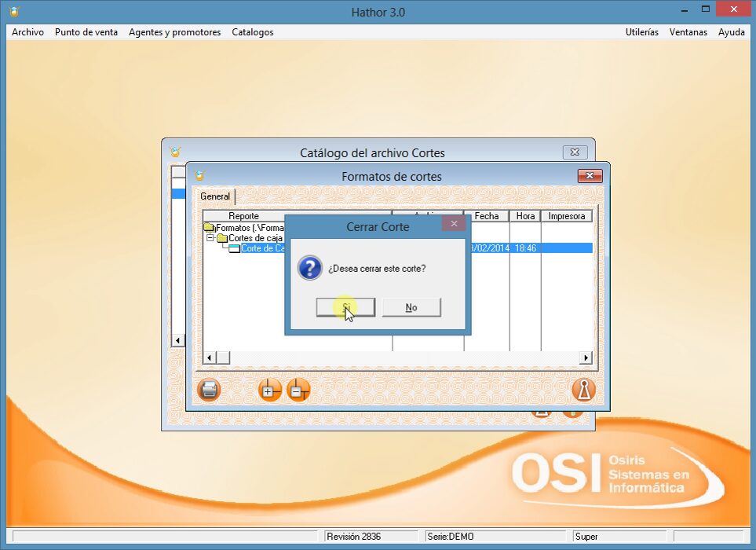Select the General tab
The height and width of the screenshot is (550, 756).
pos(215,196)
